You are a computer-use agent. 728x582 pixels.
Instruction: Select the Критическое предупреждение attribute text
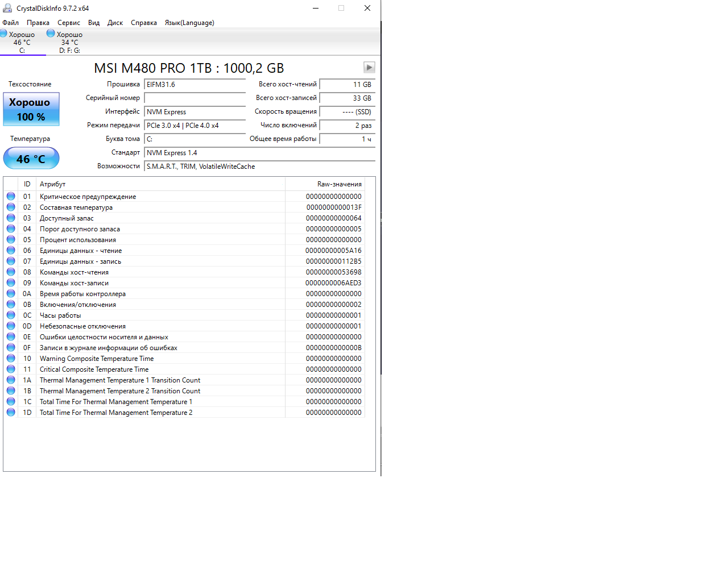88,197
